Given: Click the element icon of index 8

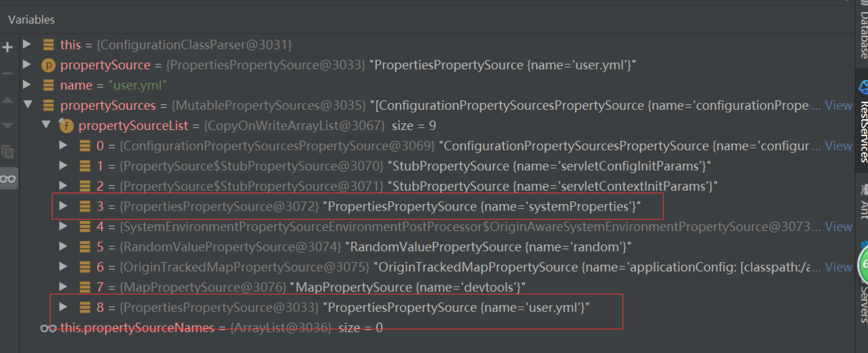Looking at the screenshot, I should [x=85, y=308].
